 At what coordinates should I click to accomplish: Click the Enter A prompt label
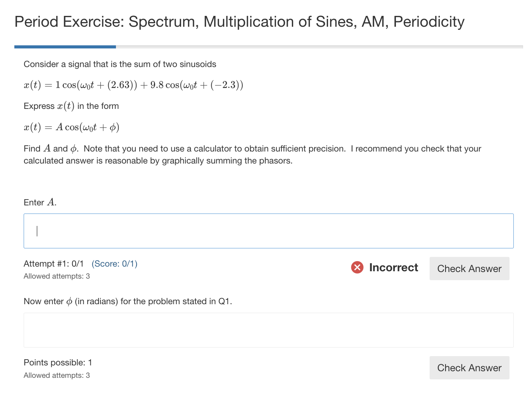pyautogui.click(x=40, y=202)
